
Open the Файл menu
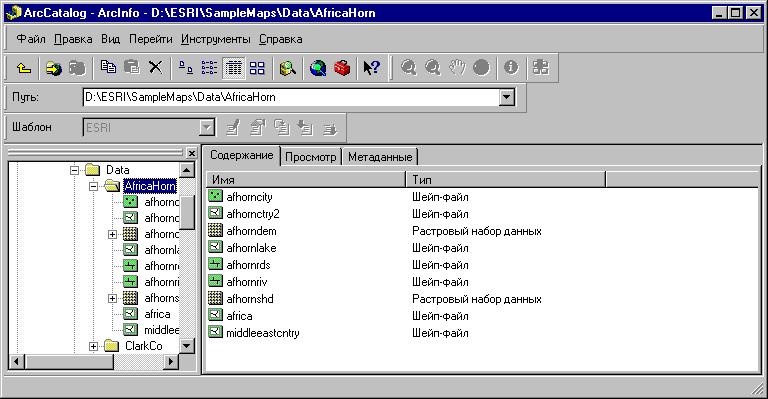[x=31, y=39]
